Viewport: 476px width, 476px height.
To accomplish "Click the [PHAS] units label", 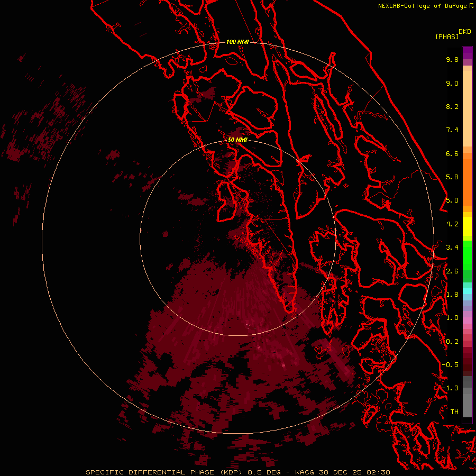I will point(447,36).
